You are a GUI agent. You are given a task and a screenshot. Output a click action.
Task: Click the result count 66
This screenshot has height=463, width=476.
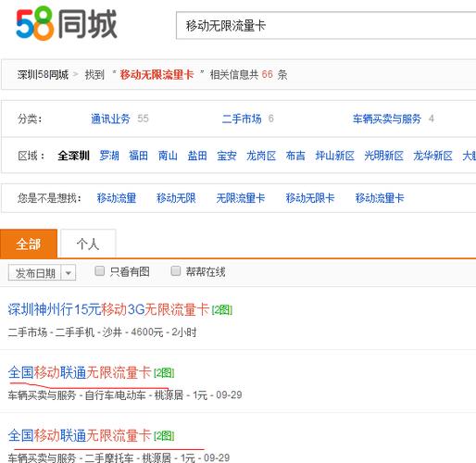click(x=268, y=74)
